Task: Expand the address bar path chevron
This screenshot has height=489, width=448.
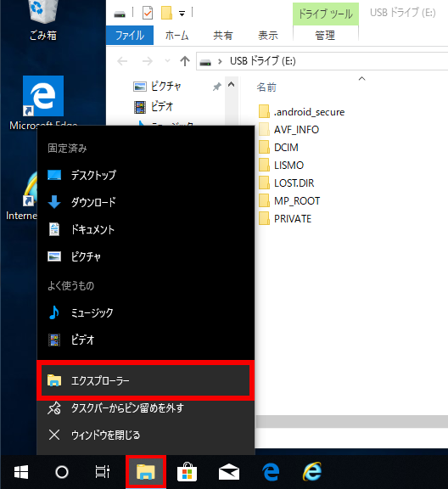Action: pyautogui.click(x=220, y=61)
